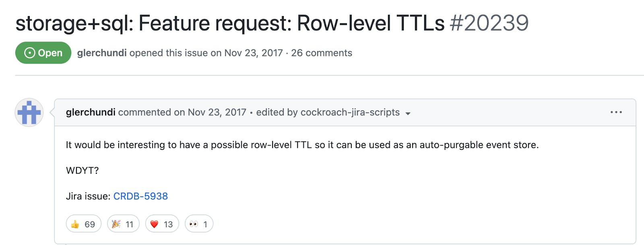Viewport: 644px width, 245px height.
Task: Click glerchundi's blue pixel avatar
Action: point(29,112)
